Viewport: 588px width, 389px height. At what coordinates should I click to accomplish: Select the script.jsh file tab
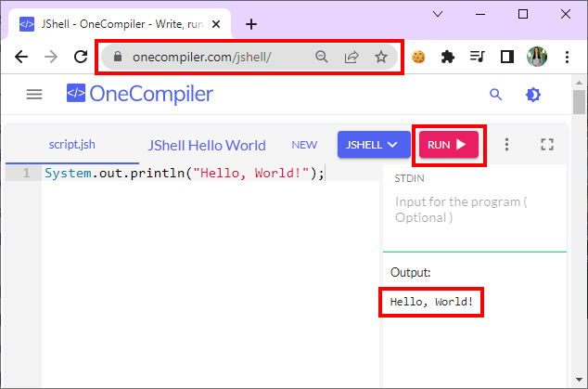71,145
